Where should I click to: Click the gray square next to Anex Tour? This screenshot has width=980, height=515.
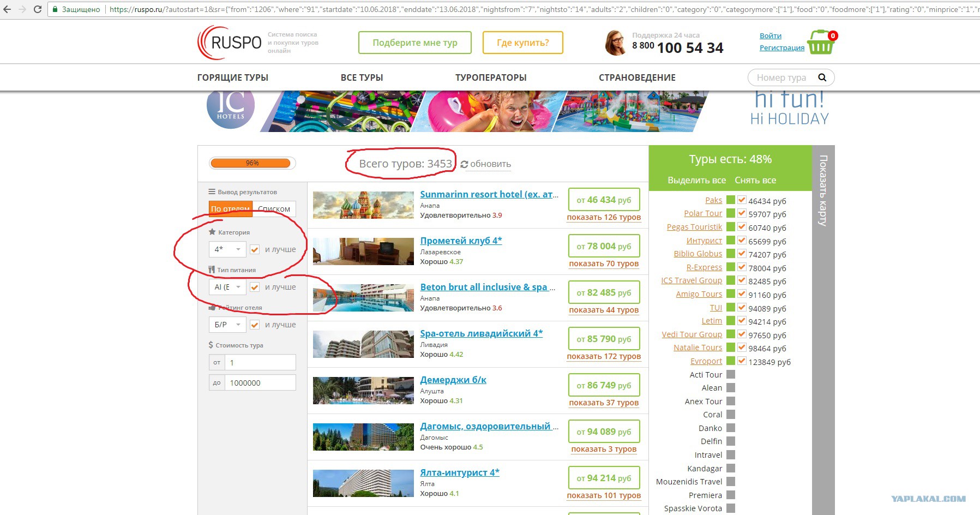tap(731, 401)
